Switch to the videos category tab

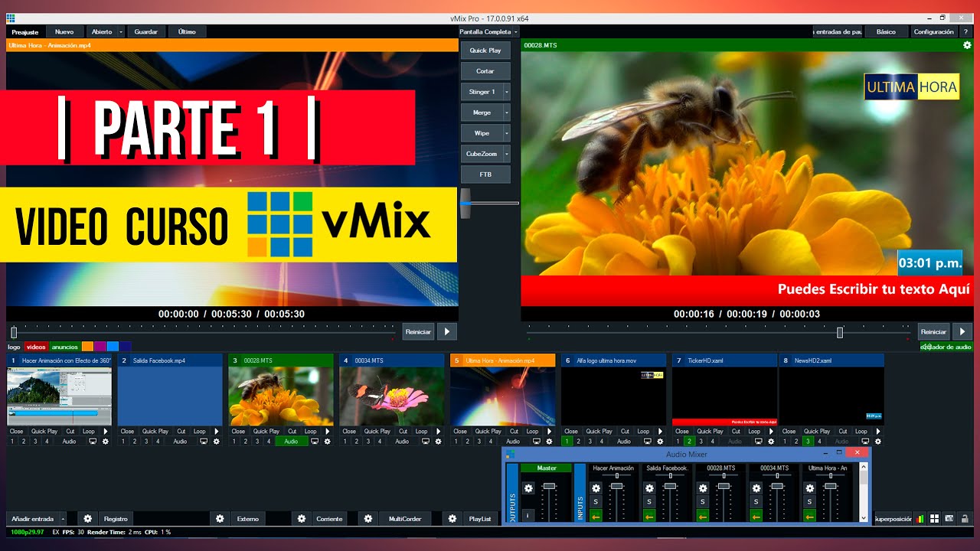point(36,347)
